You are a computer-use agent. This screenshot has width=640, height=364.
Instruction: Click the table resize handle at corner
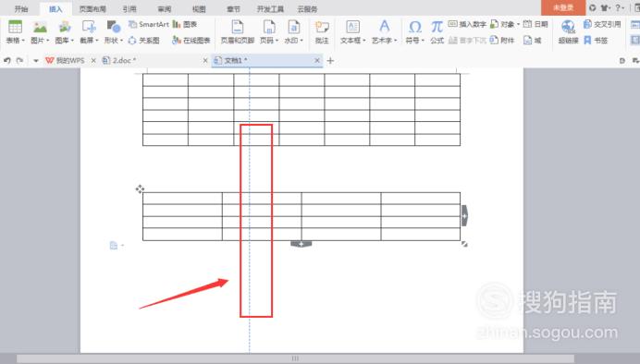[x=464, y=244]
